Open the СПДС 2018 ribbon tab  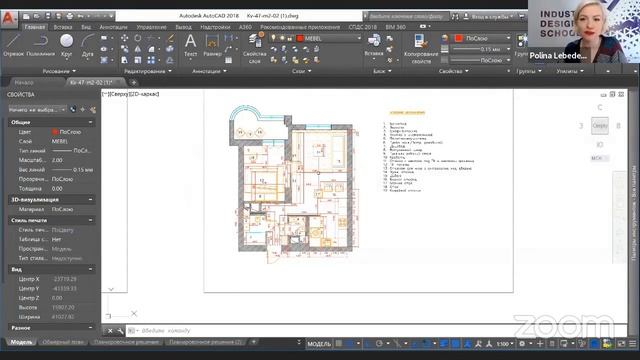point(362,27)
